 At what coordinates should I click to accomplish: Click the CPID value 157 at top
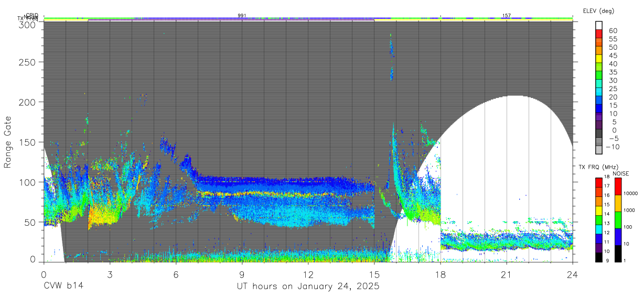506,16
